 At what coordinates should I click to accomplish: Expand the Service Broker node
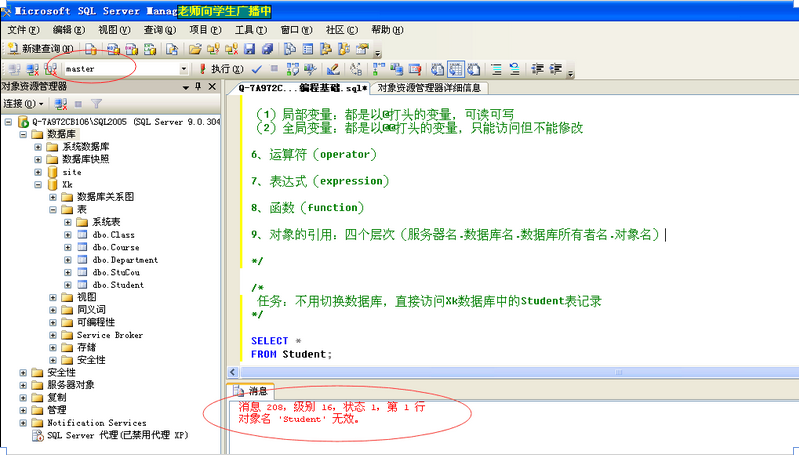[x=53, y=335]
